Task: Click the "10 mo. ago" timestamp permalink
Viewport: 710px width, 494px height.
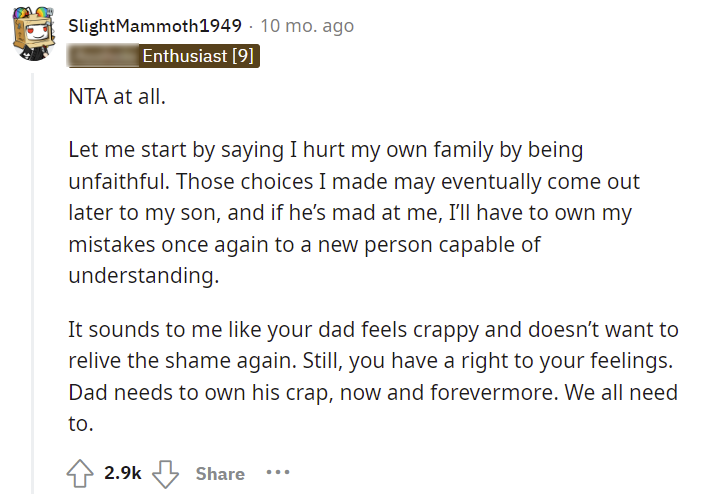Action: coord(307,26)
